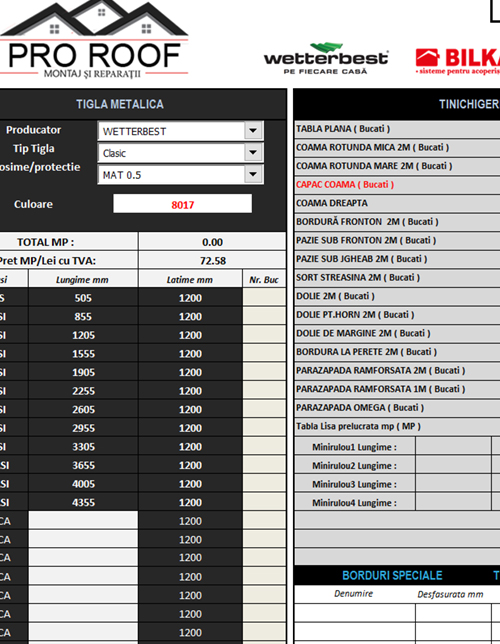This screenshot has height=644, width=500.
Task: Select PAZIE SUB FRONTON 2M row
Action: 397,240
